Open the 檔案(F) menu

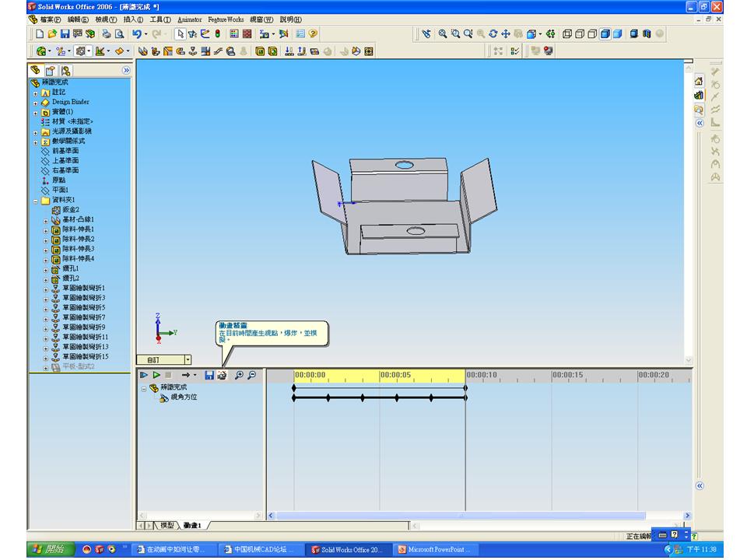[x=50, y=19]
